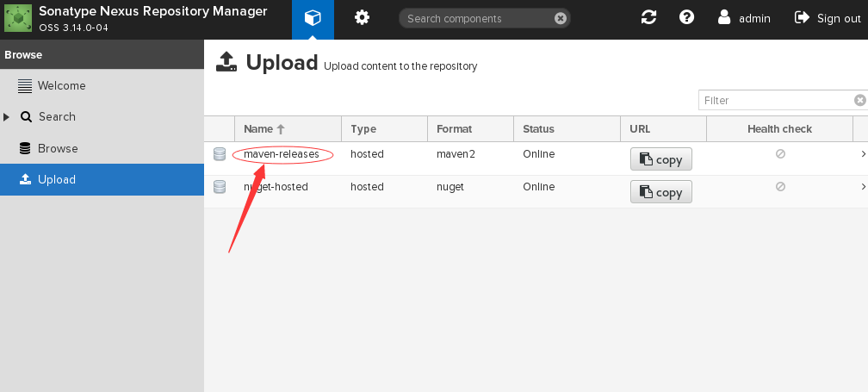
Task: Select Upload in the sidebar
Action: [x=102, y=179]
